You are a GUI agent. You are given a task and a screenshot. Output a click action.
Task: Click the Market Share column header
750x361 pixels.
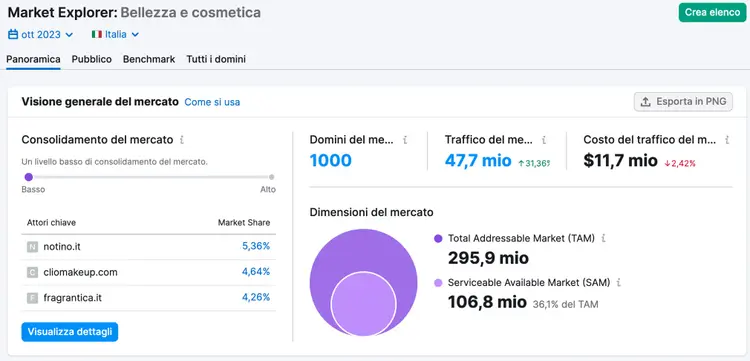point(244,223)
